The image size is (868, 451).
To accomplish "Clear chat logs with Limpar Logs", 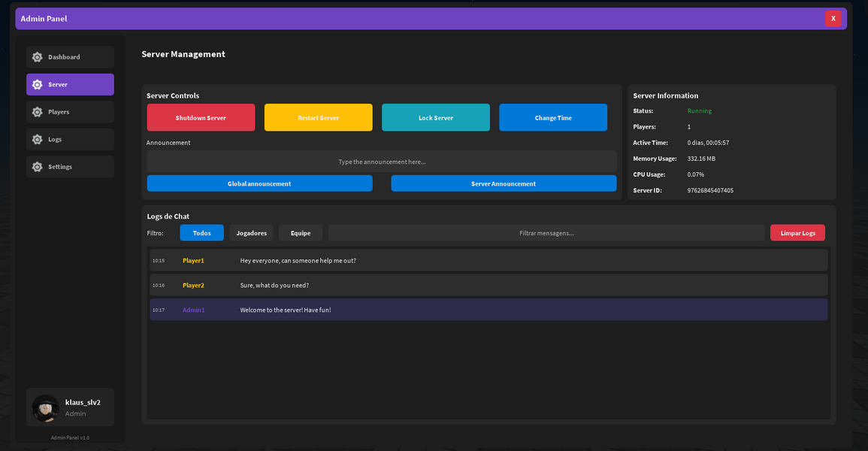I will click(797, 232).
